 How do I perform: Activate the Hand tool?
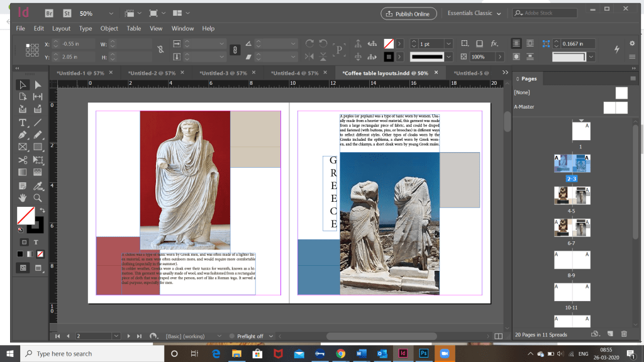point(23,198)
